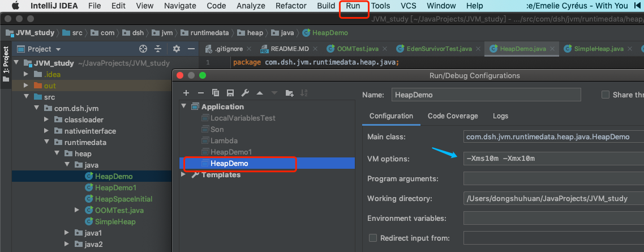
Task: Select HeapSpaceInitial class in project tree
Action: [x=123, y=199]
